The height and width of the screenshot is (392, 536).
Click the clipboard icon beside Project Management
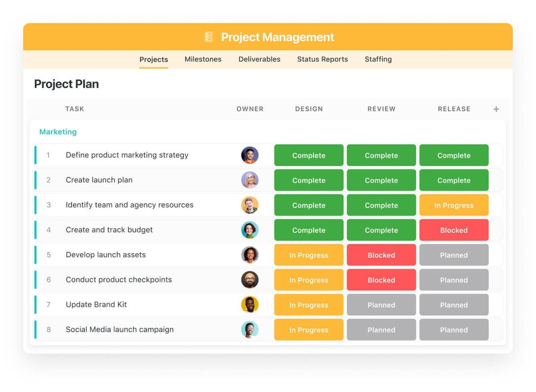coord(209,36)
